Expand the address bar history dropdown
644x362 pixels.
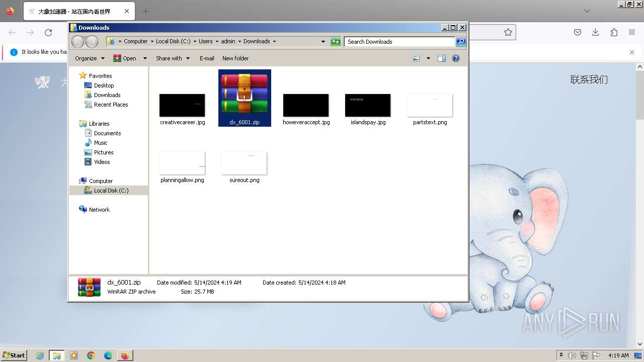click(x=323, y=42)
